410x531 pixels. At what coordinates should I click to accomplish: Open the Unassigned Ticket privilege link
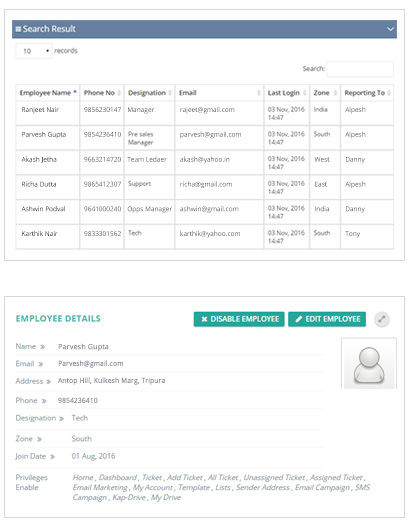tap(274, 477)
